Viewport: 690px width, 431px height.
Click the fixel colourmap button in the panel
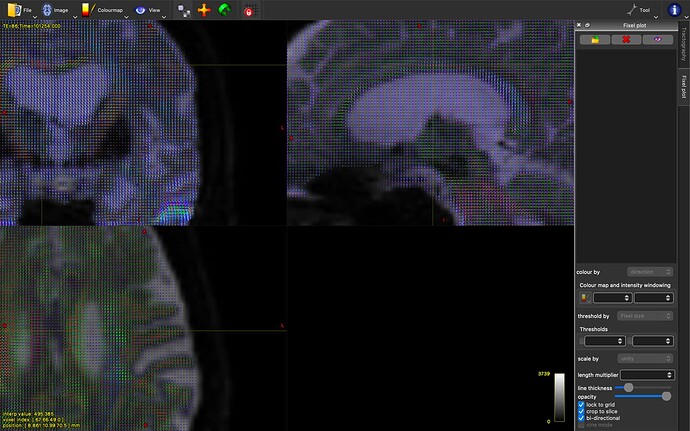click(584, 298)
